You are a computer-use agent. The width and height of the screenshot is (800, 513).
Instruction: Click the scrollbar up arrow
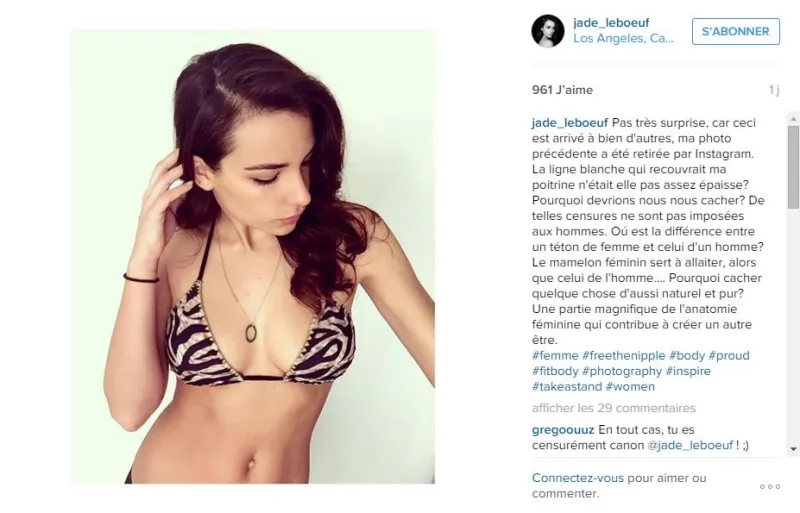793,119
